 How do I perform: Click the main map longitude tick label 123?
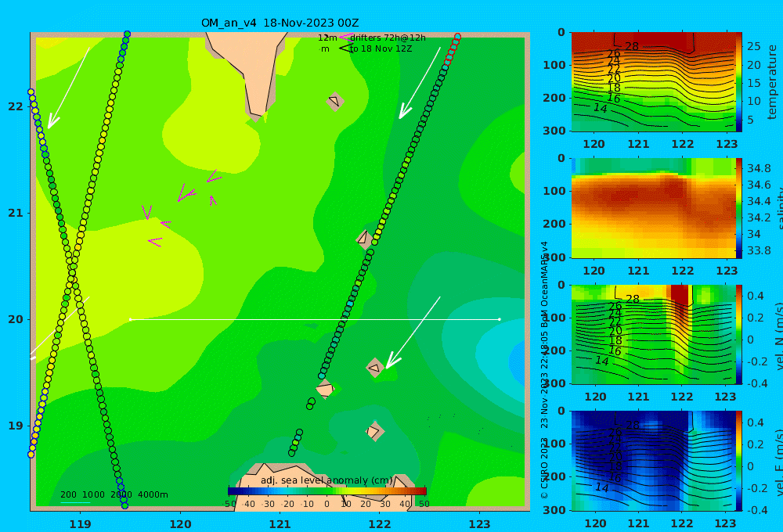point(480,524)
